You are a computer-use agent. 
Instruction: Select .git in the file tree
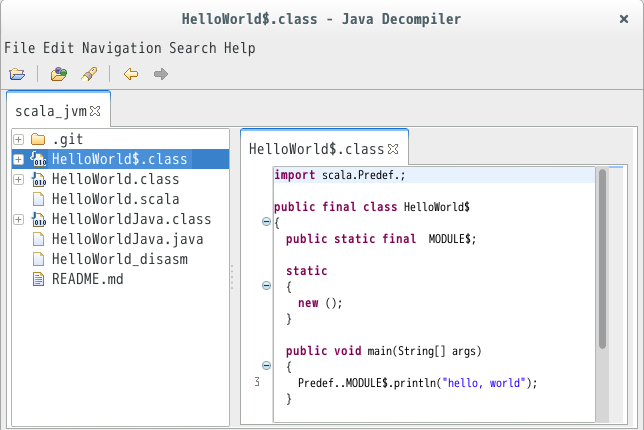(68, 140)
